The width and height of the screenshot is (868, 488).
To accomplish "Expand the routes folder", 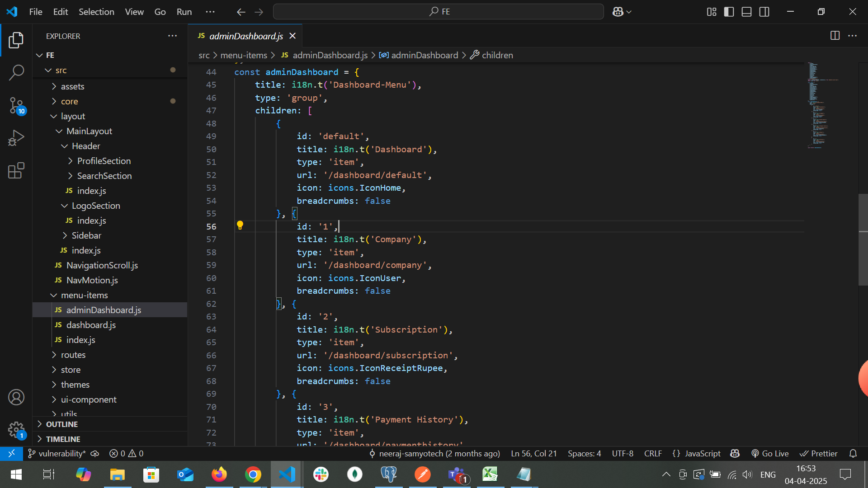I will 73,355.
